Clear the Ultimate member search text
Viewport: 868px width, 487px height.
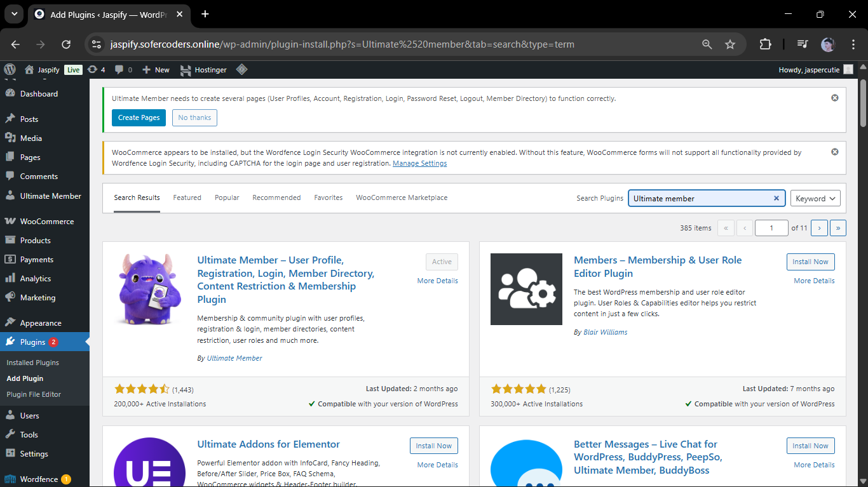(x=776, y=198)
